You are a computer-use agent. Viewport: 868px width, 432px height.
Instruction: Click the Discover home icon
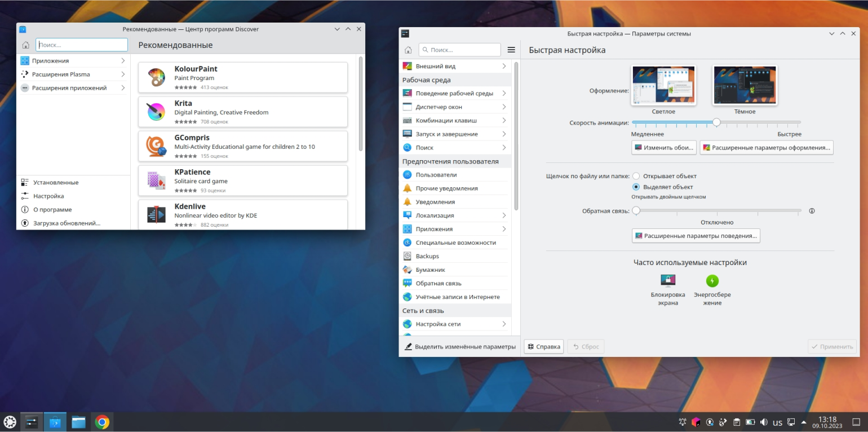pos(26,45)
